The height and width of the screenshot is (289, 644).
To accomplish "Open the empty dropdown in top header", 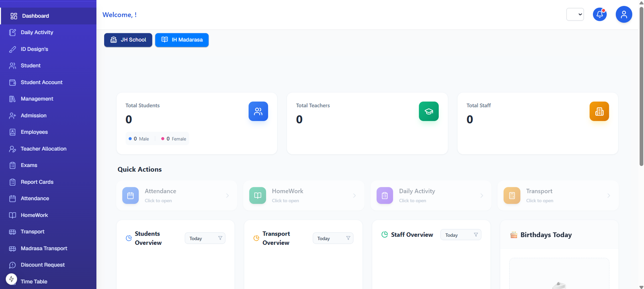I will click(575, 14).
